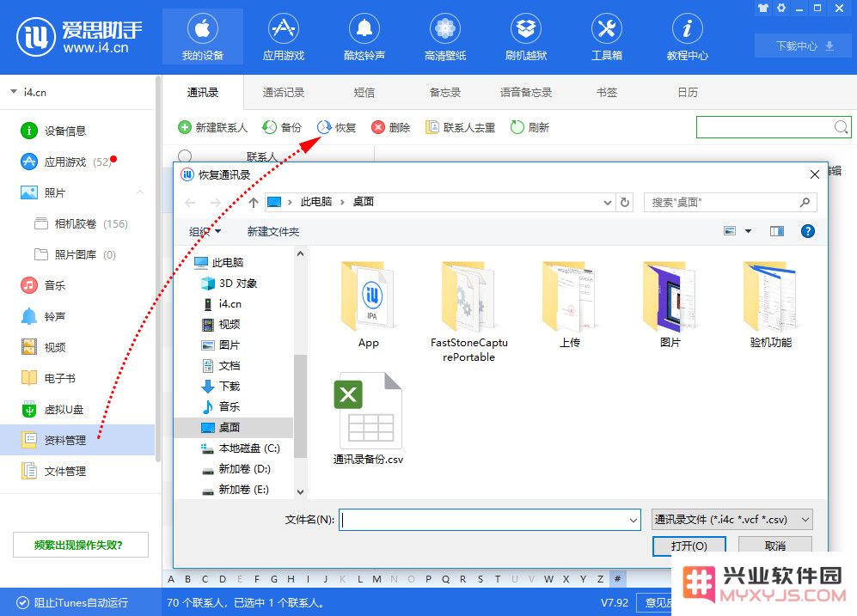Switch to the 备忘录 tab

[x=445, y=92]
